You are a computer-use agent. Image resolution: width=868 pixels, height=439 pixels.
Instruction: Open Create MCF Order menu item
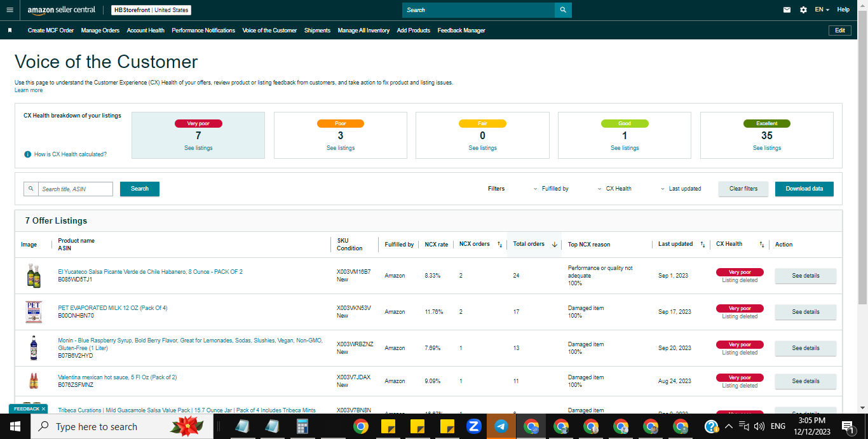51,30
